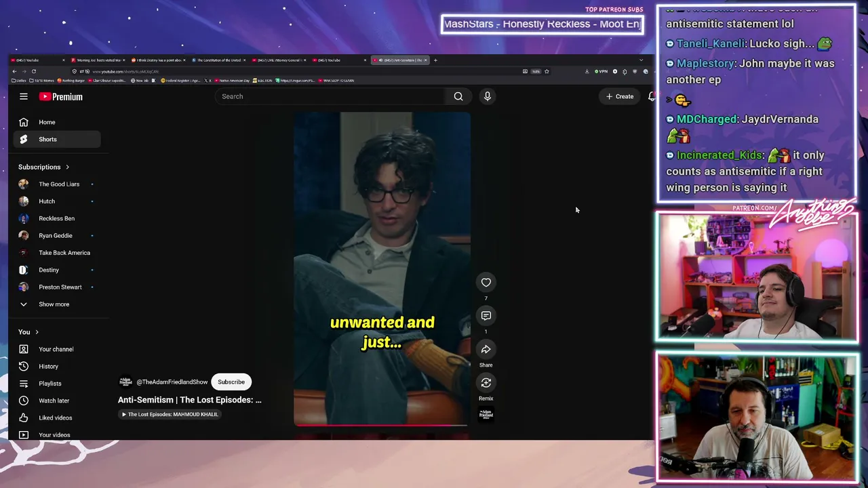Open Your videos in the sidebar

54,434
